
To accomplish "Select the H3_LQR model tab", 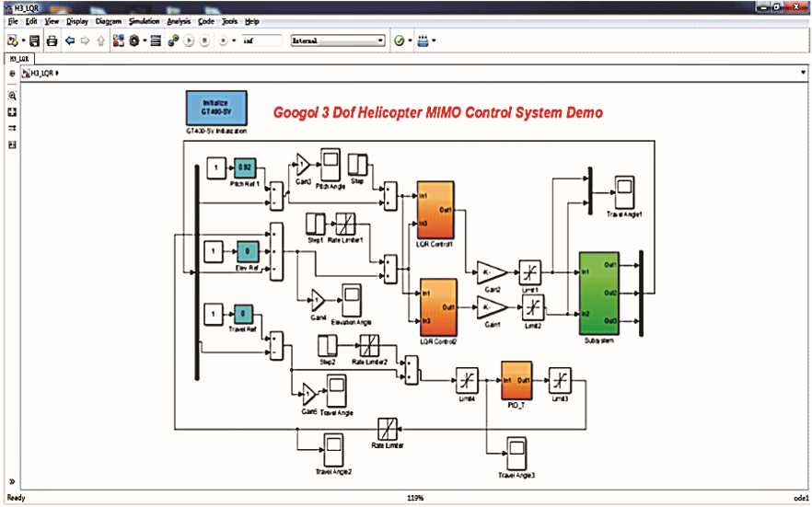I will click(x=19, y=59).
